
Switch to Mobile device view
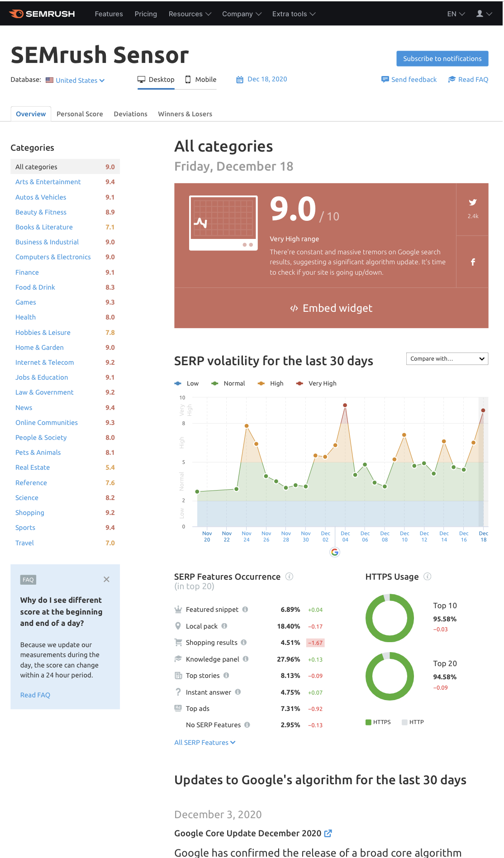coord(201,80)
